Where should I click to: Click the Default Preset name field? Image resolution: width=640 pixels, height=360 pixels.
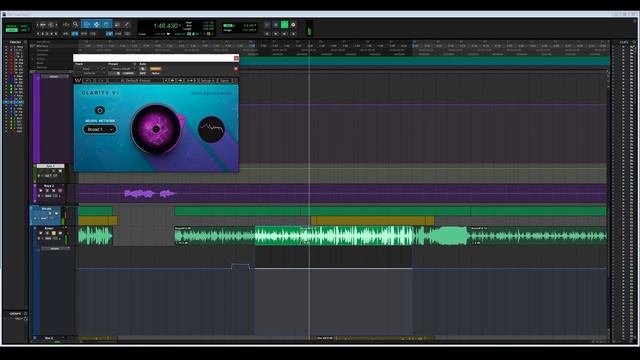click(137, 80)
